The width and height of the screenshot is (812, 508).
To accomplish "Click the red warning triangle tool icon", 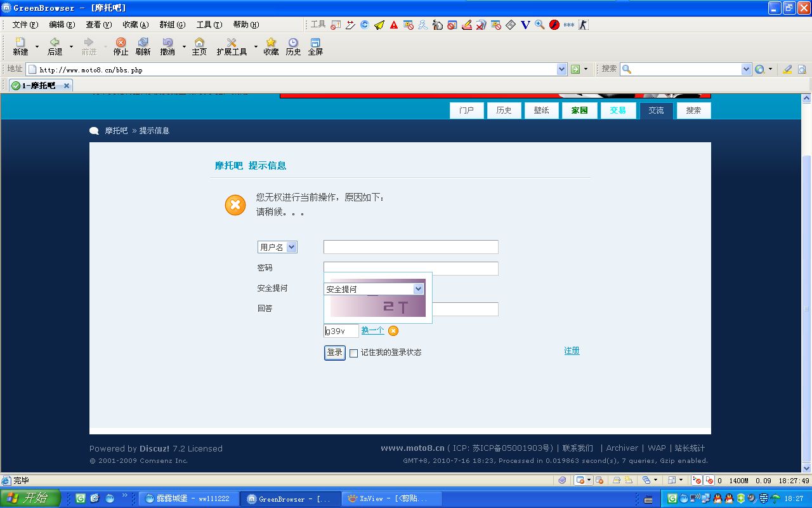I will pos(394,25).
